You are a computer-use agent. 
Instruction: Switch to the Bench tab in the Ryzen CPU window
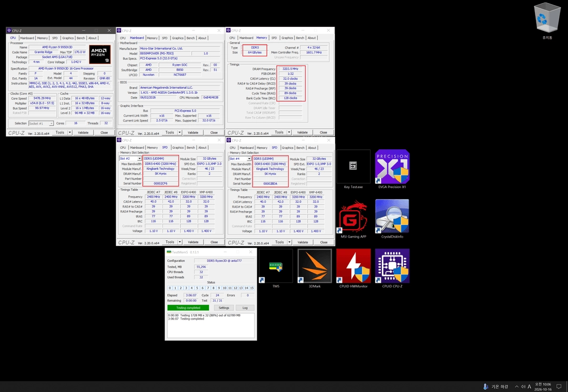pyautogui.click(x=81, y=38)
